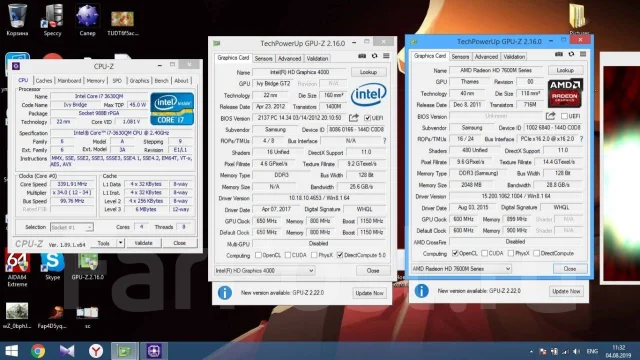Viewport: 640px width, 360px height.
Task: Toggle DirectCompute checkbox in AMD GPU-Z
Action: click(x=537, y=253)
